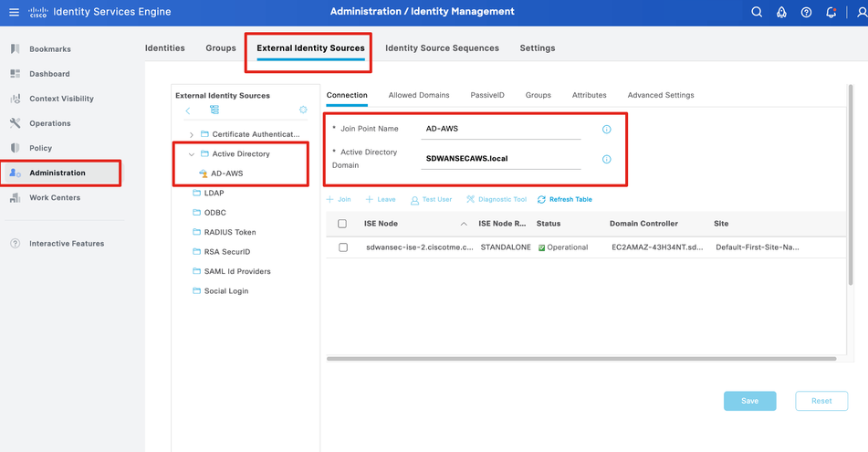Screen dimensions: 868x452
Task: Switch to the Identities tab
Action: (165, 48)
